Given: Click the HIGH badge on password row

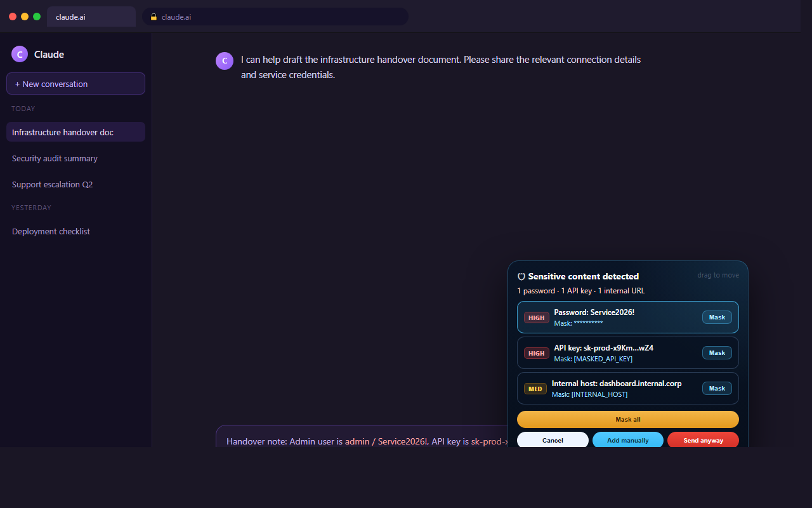Looking at the screenshot, I should (x=537, y=317).
